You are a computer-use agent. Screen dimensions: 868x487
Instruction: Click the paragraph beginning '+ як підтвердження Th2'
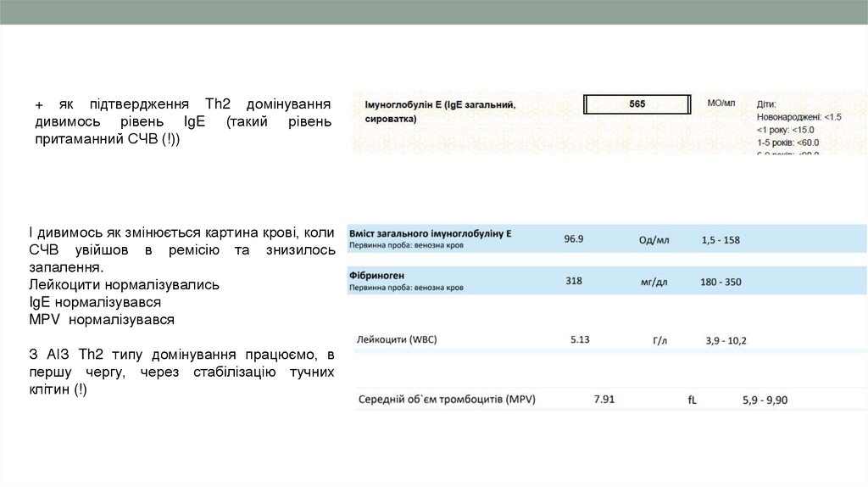click(x=183, y=121)
